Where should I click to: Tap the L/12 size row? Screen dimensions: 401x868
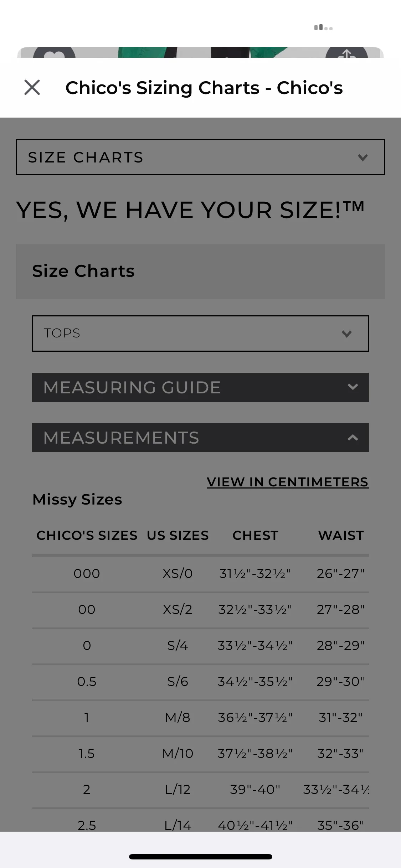point(200,789)
